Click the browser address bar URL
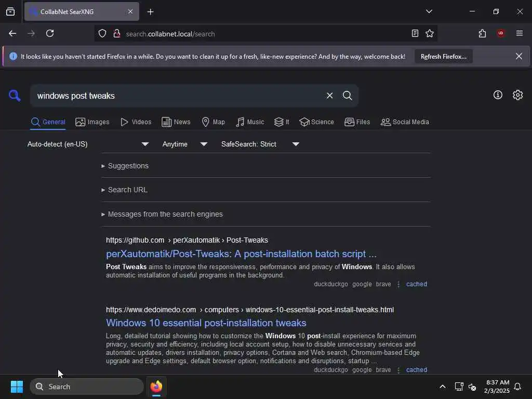The image size is (532, 399). pos(170,34)
